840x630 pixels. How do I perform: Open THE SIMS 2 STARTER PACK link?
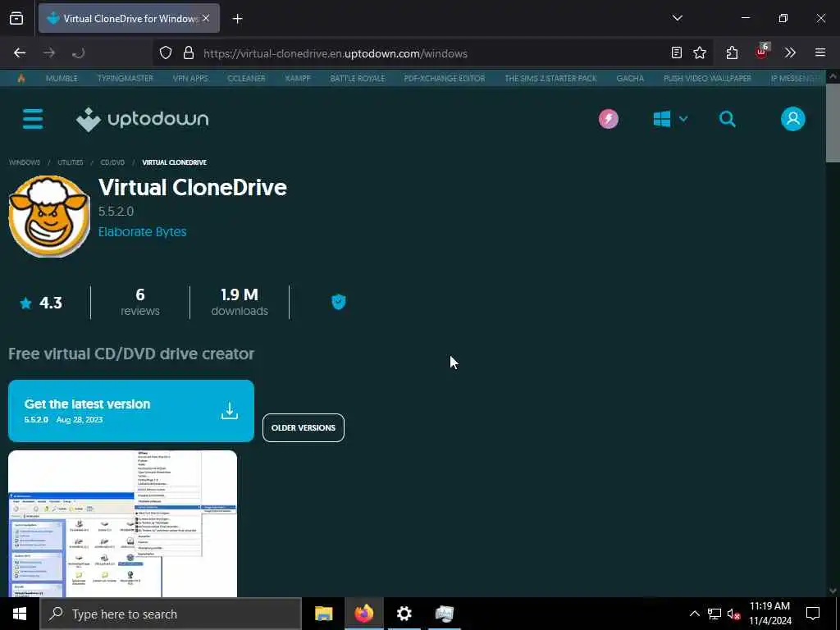click(550, 78)
